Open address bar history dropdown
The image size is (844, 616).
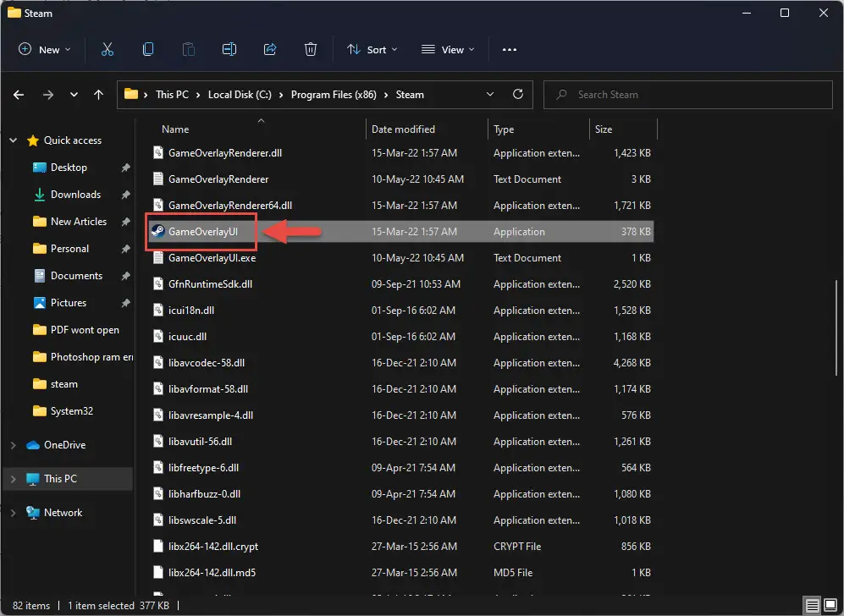point(490,94)
